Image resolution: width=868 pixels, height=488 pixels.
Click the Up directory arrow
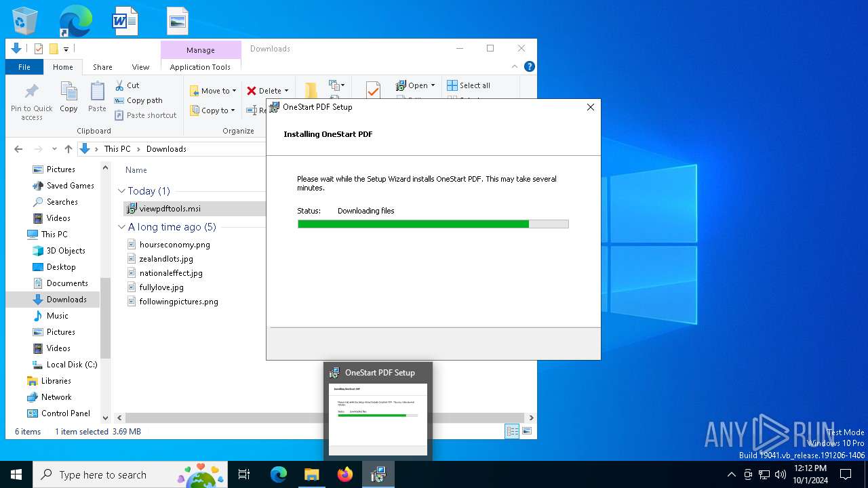pyautogui.click(x=68, y=149)
